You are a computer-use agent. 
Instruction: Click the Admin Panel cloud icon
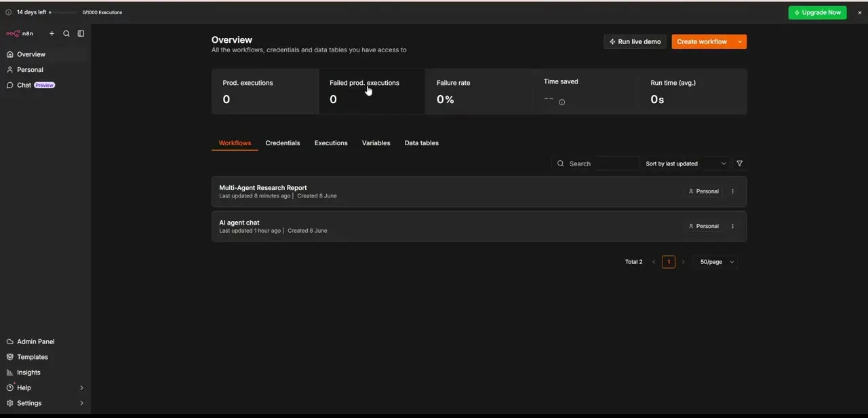pos(9,342)
